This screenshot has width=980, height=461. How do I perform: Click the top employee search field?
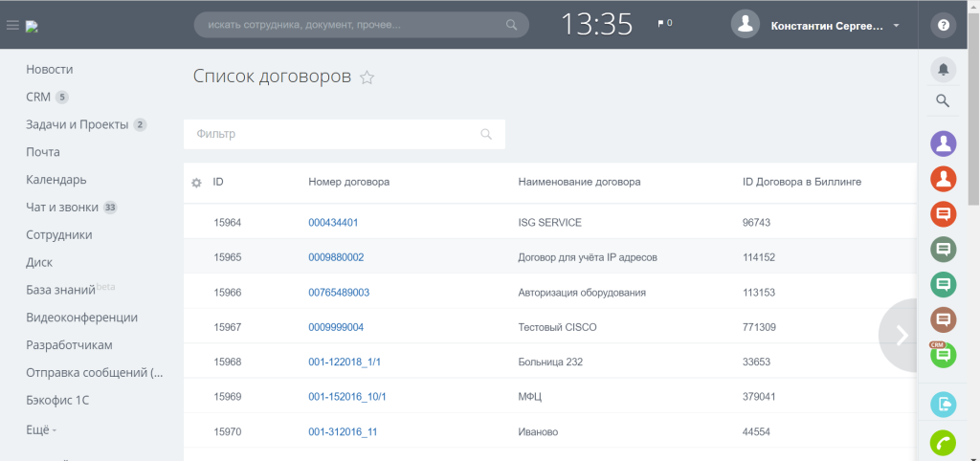point(361,25)
